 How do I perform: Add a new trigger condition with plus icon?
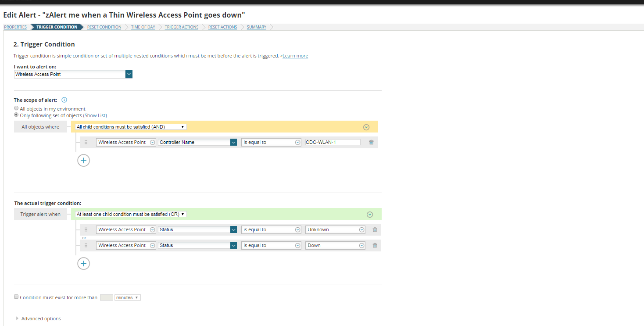coord(83,263)
